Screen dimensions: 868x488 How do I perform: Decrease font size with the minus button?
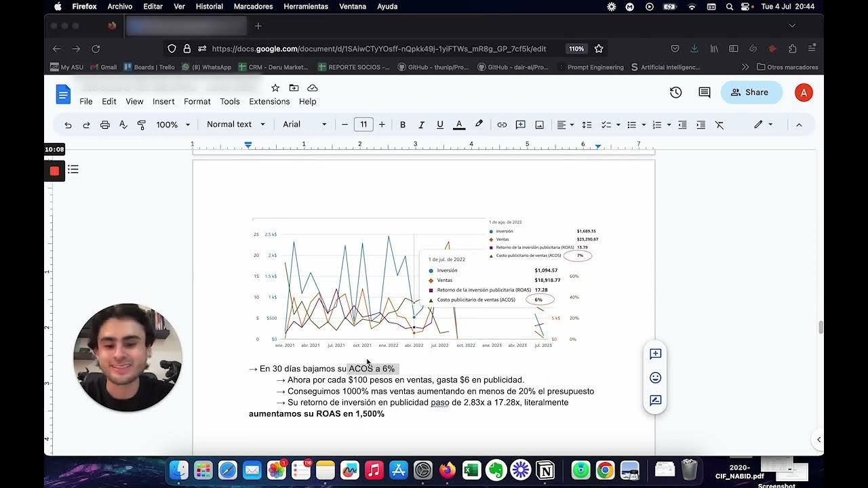click(344, 125)
